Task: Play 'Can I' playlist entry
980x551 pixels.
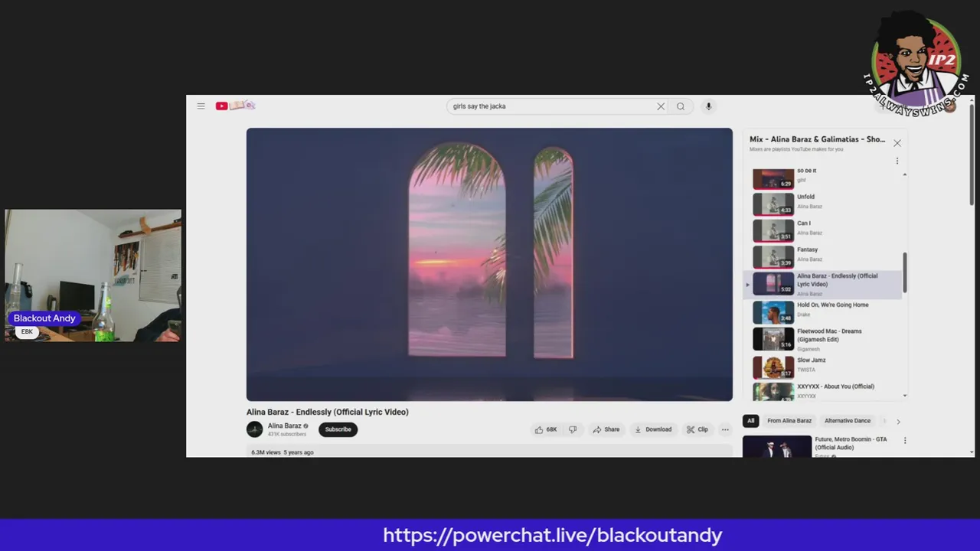Action: (x=823, y=230)
